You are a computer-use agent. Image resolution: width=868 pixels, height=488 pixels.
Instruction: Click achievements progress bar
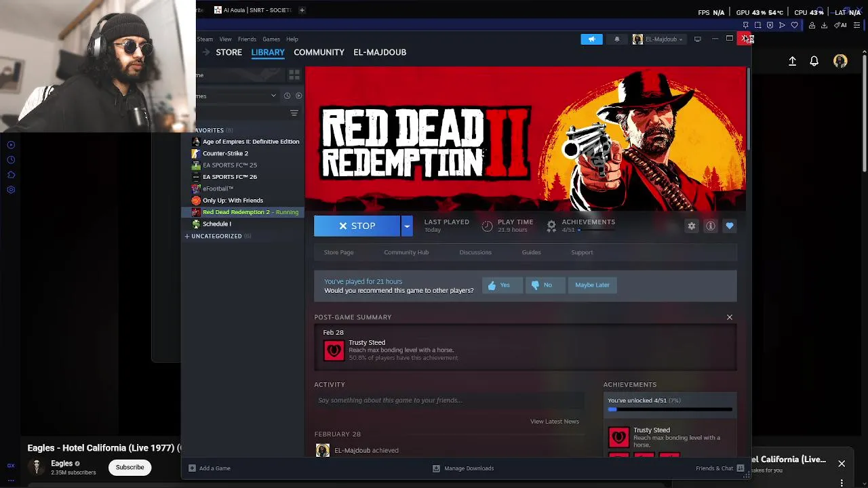tap(670, 410)
